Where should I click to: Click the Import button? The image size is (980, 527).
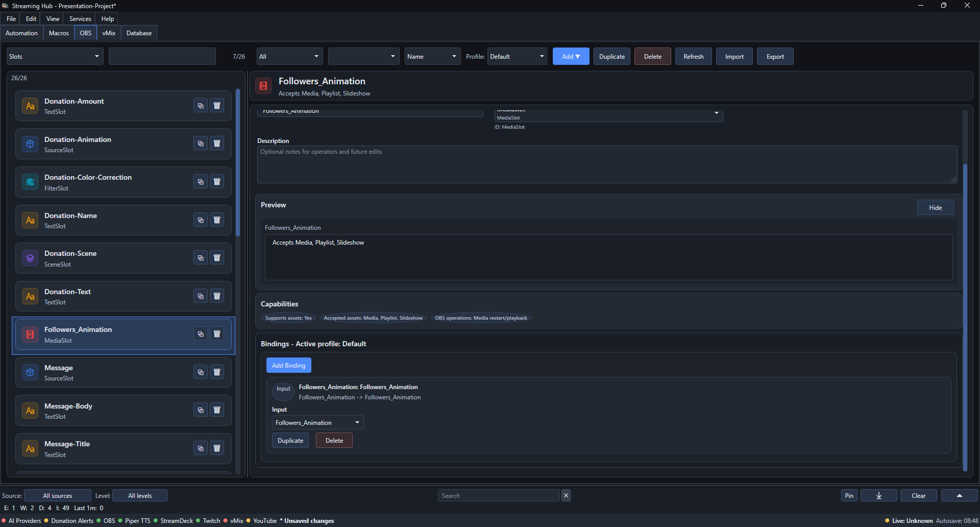coord(734,56)
